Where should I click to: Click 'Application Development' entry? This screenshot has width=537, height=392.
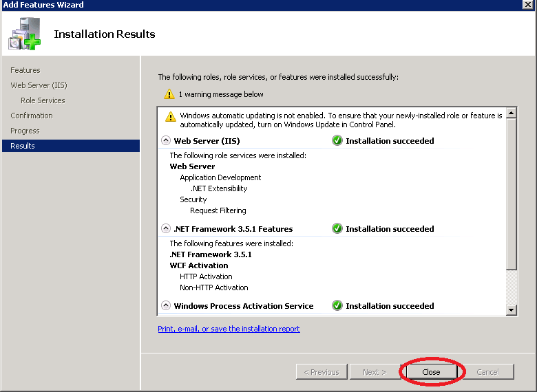[220, 177]
